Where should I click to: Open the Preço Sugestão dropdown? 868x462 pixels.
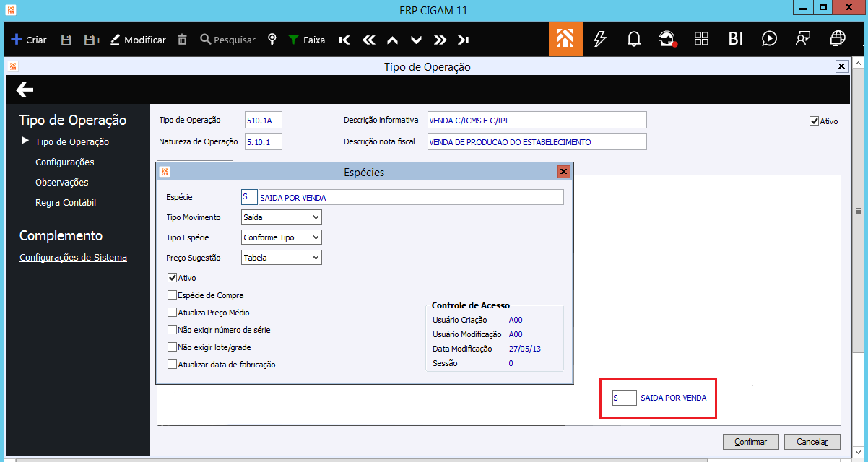282,257
